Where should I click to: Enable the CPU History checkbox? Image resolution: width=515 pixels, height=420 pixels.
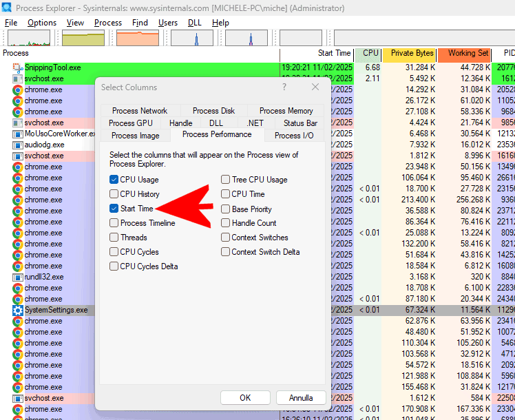coord(114,193)
